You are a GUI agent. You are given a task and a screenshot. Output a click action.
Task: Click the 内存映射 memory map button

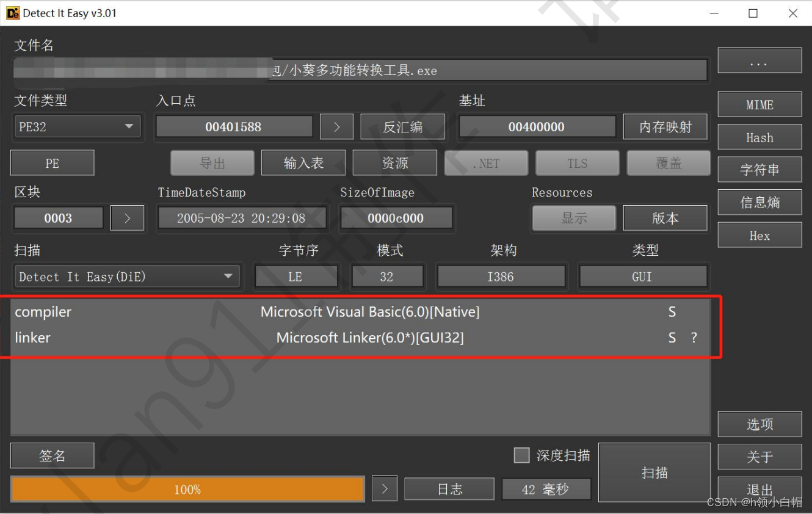click(665, 127)
